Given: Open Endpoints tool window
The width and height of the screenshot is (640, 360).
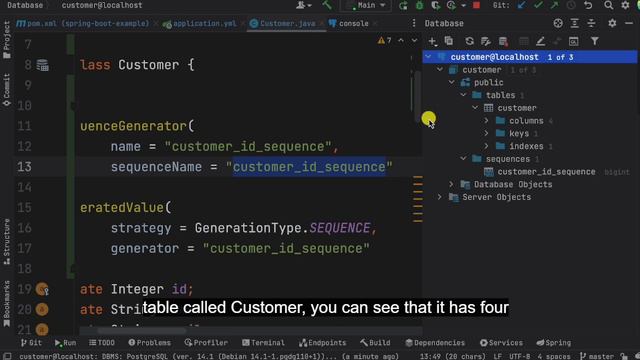Looking at the screenshot, I should tap(322, 342).
